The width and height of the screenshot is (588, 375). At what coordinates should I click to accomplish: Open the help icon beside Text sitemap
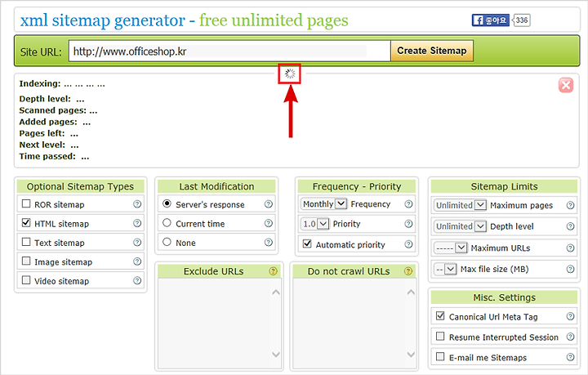click(137, 243)
